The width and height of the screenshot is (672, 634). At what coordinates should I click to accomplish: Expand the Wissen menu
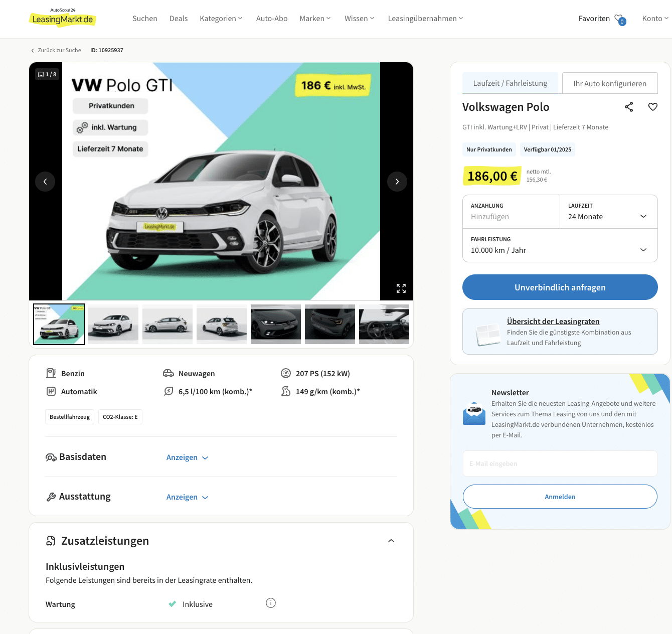coord(360,19)
